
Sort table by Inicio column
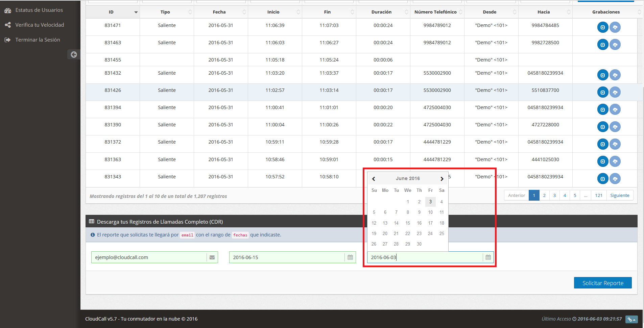click(275, 12)
